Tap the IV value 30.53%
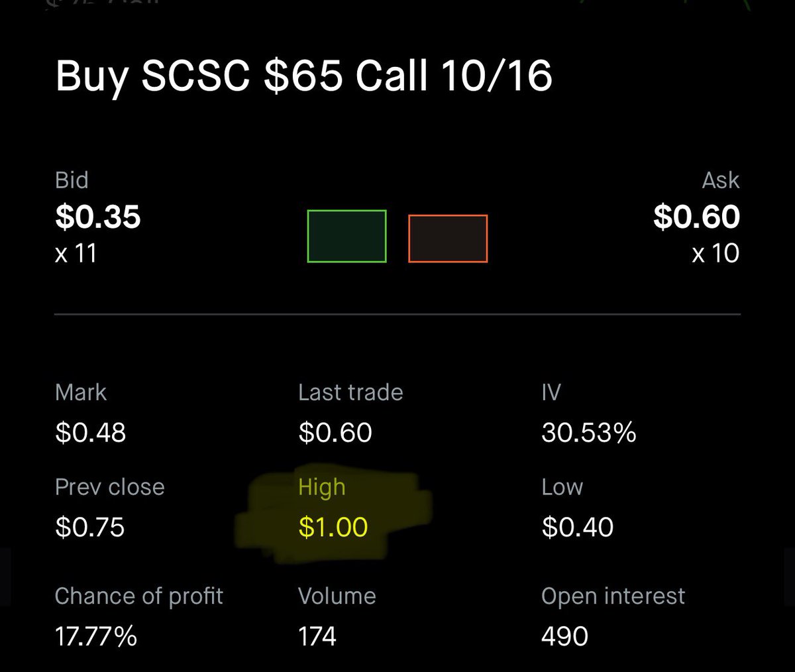 pyautogui.click(x=589, y=433)
